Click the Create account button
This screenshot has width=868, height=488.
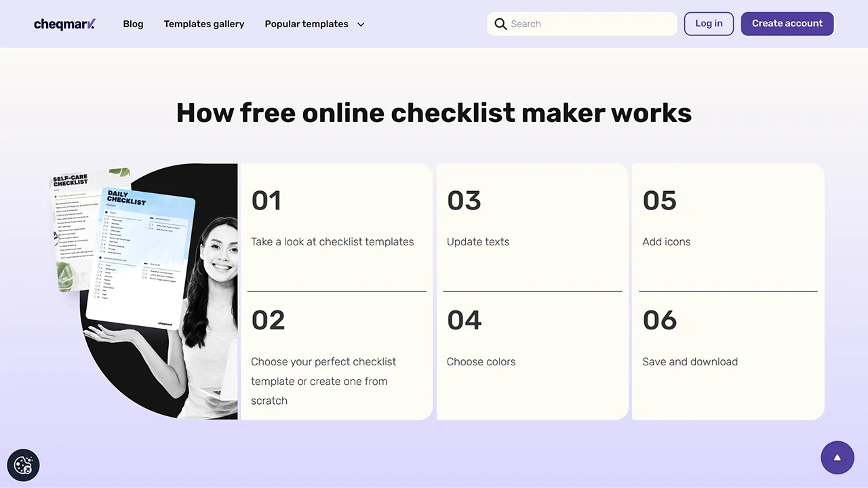tap(787, 23)
